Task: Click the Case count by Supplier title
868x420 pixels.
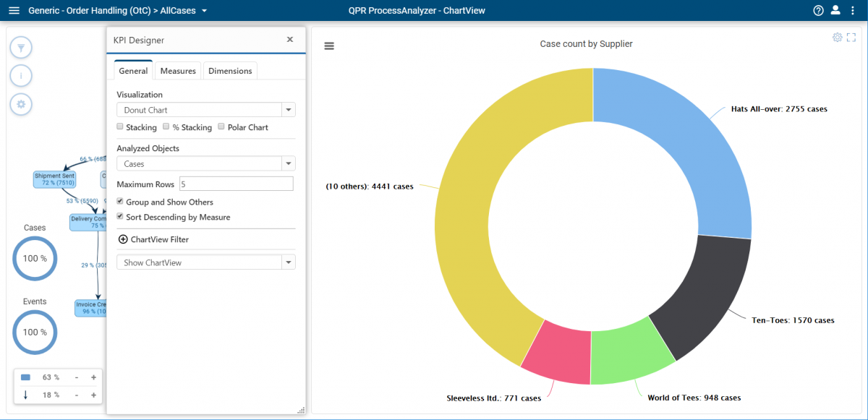Action: click(x=587, y=44)
